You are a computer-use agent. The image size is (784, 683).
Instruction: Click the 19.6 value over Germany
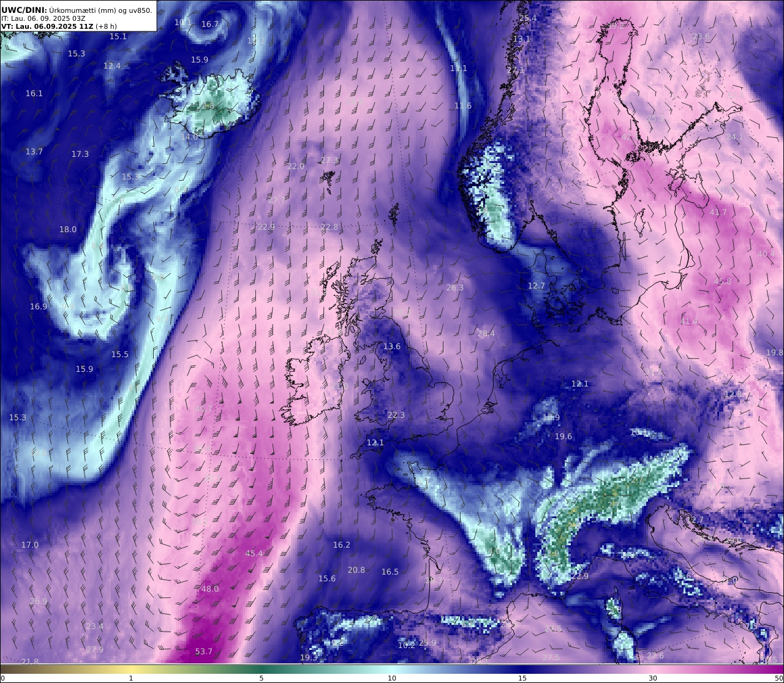pyautogui.click(x=563, y=436)
